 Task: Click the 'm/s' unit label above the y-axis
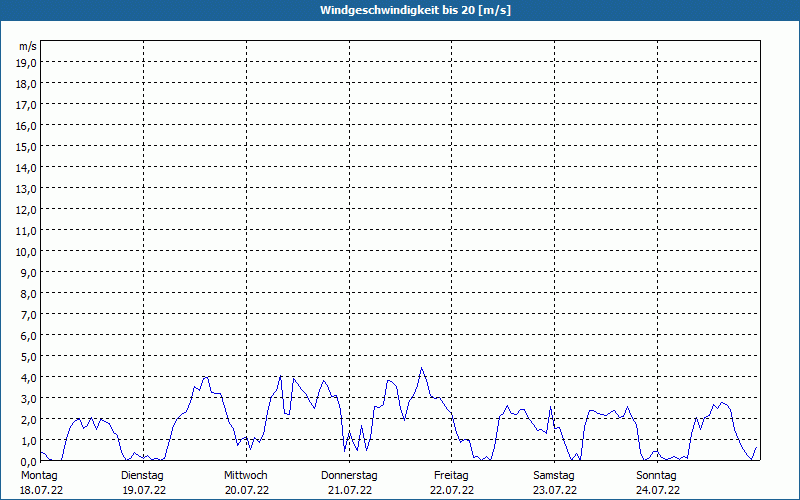[28, 46]
